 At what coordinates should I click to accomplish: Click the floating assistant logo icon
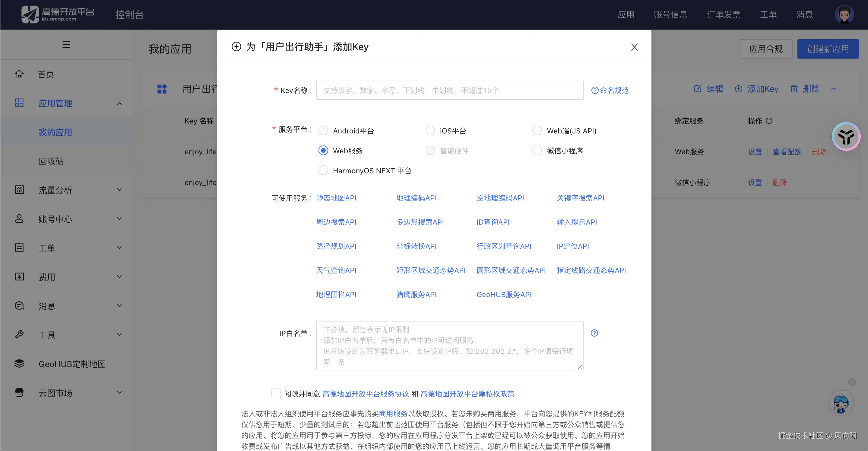pos(846,137)
